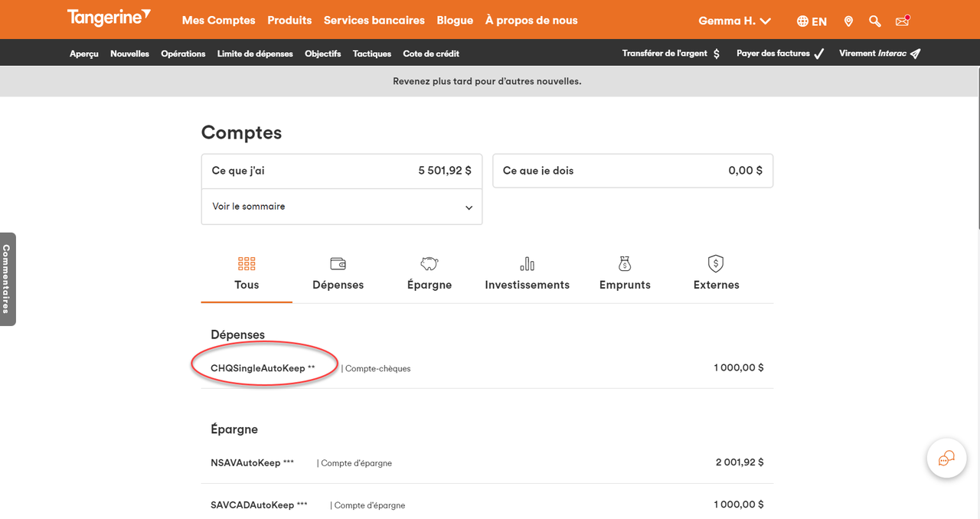Select the Emprunts money bag tab
The height and width of the screenshot is (519, 980).
pyautogui.click(x=625, y=273)
